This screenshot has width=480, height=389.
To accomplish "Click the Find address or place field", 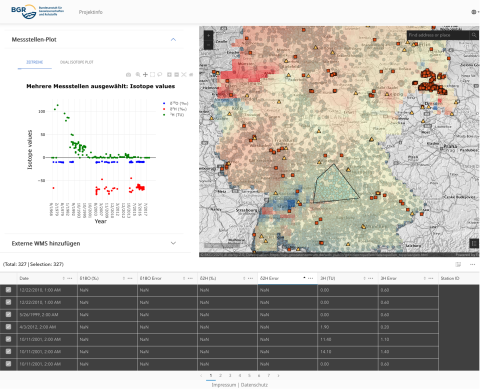I will point(438,35).
